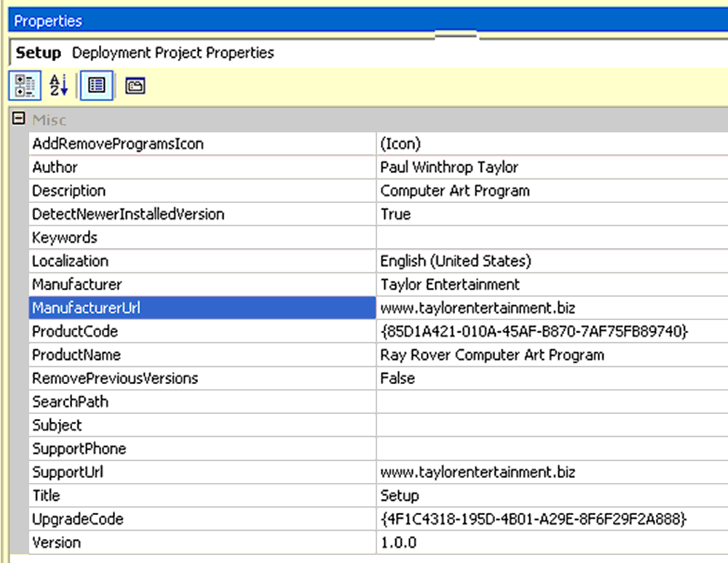Select the SupportPhone property name
This screenshot has height=563, width=728.
pyautogui.click(x=202, y=449)
